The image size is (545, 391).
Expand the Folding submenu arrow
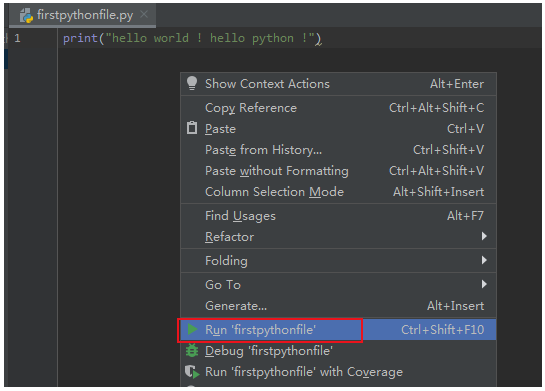484,260
